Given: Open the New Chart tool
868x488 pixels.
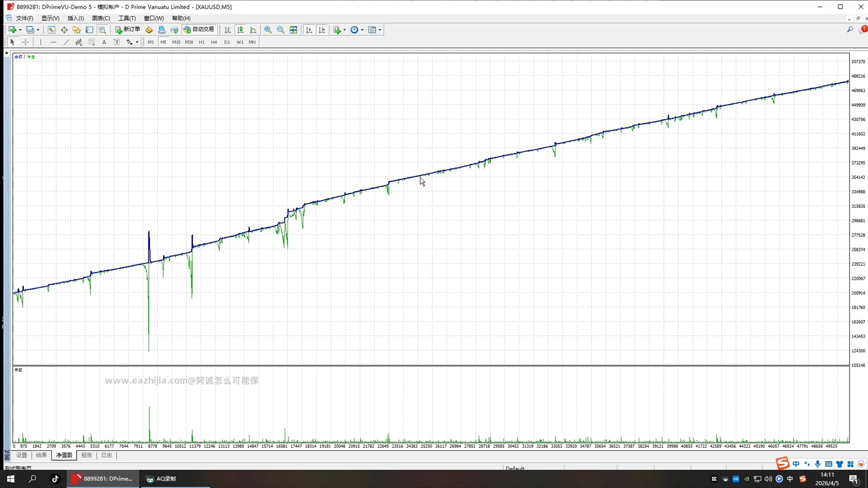Looking at the screenshot, I should click(12, 30).
